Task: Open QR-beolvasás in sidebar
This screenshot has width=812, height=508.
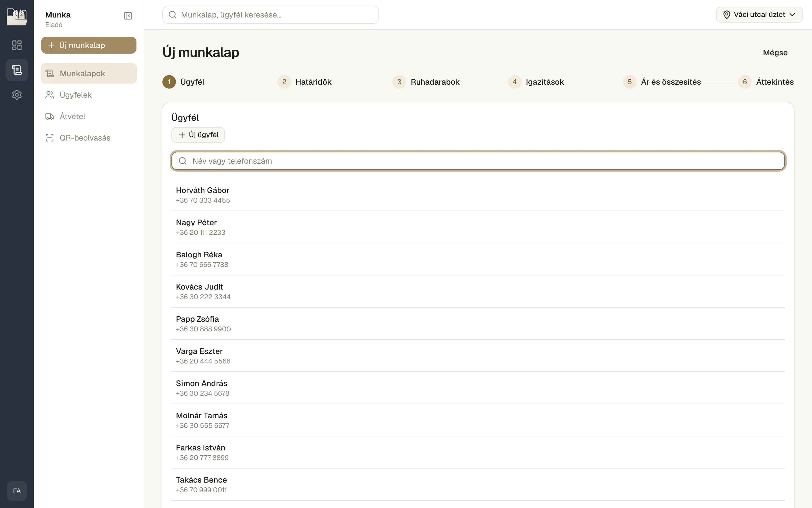Action: pyautogui.click(x=89, y=138)
